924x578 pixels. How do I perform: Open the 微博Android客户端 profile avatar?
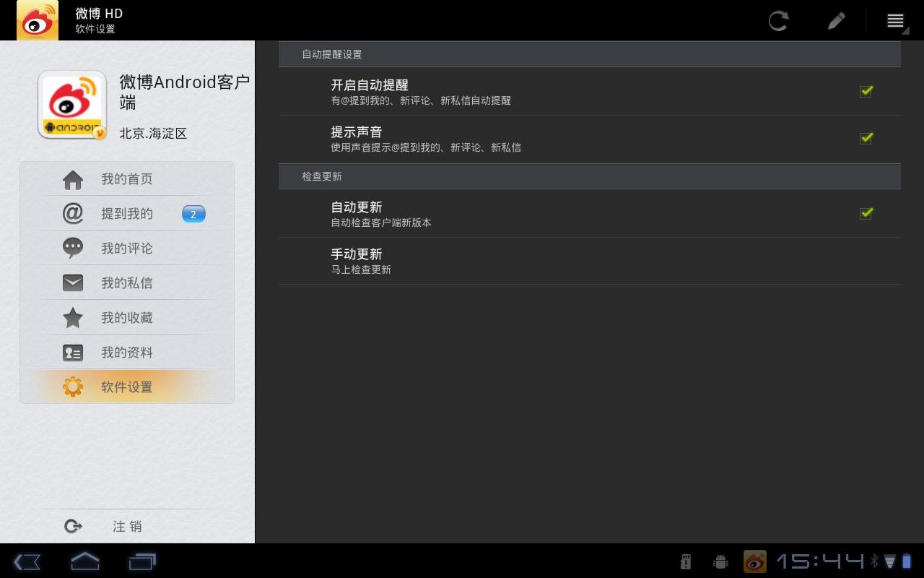point(72,105)
